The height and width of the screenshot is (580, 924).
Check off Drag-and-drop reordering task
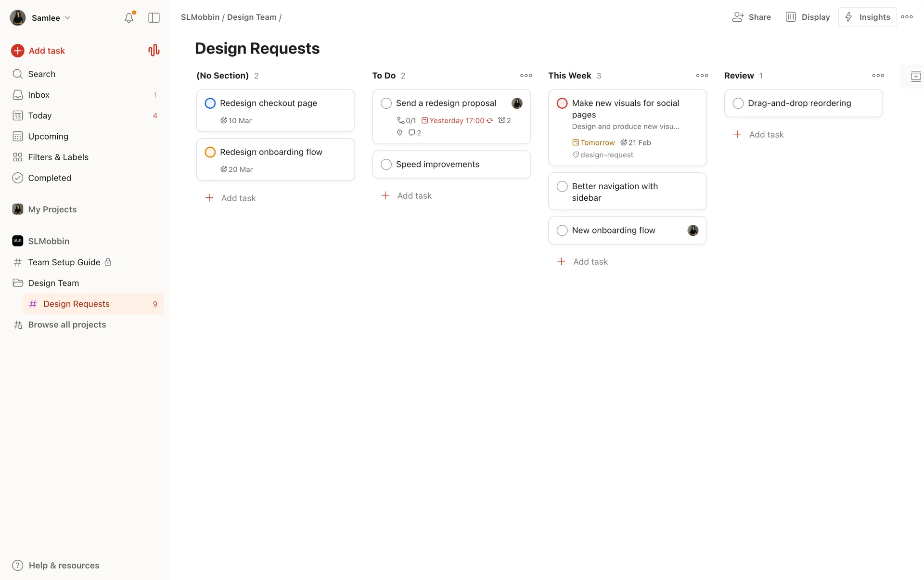click(x=738, y=103)
